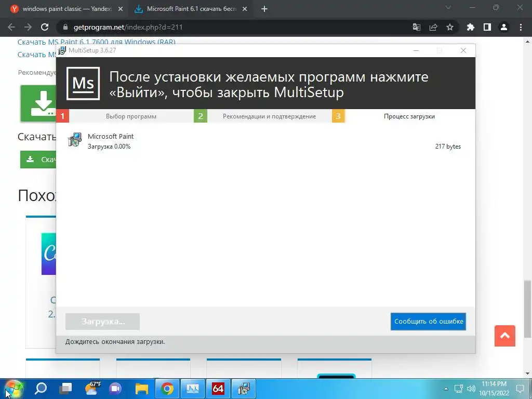Click the Ms MultiSetup logo

(83, 84)
